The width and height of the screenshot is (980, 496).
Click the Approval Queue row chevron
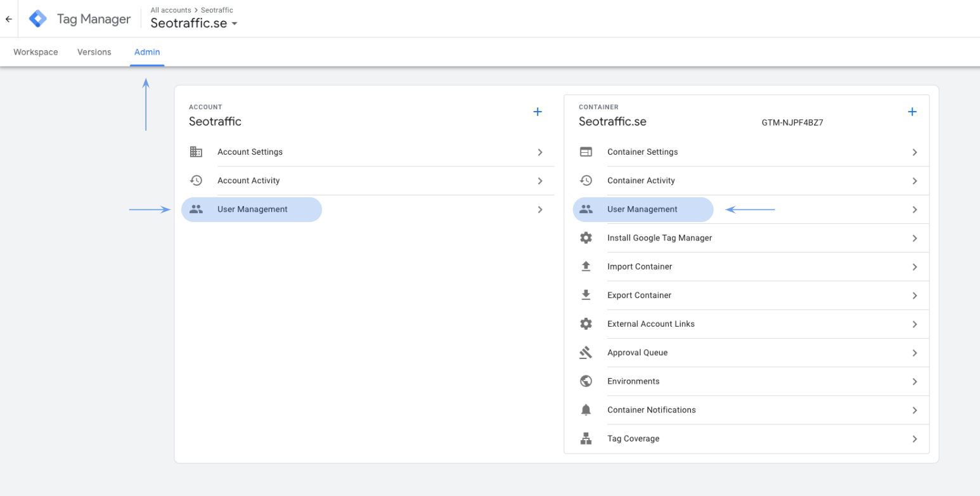click(x=915, y=353)
